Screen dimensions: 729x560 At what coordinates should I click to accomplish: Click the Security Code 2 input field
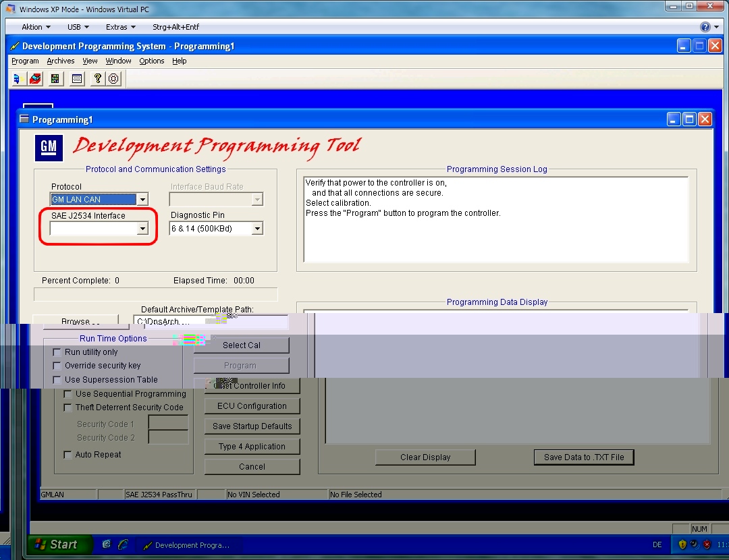pyautogui.click(x=168, y=437)
